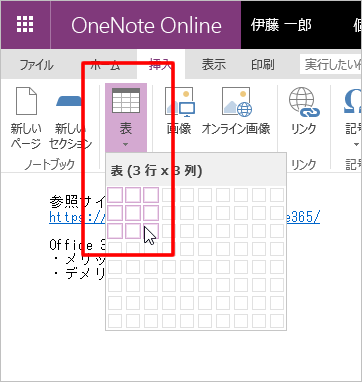
Task: Open the ファイル tab
Action: 36,65
